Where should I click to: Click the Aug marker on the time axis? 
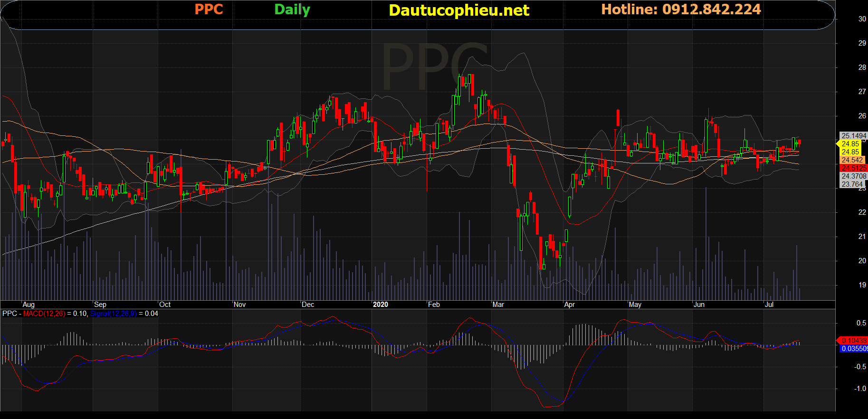tap(29, 305)
